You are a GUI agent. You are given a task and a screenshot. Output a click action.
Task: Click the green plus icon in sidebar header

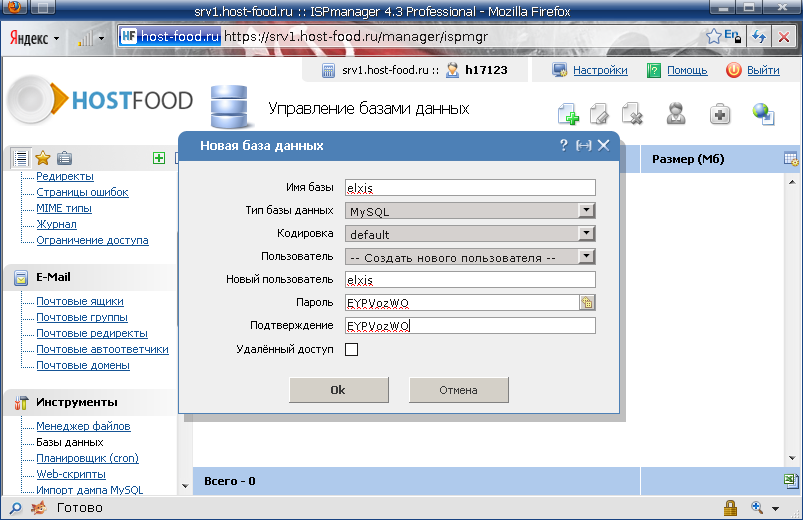(159, 158)
